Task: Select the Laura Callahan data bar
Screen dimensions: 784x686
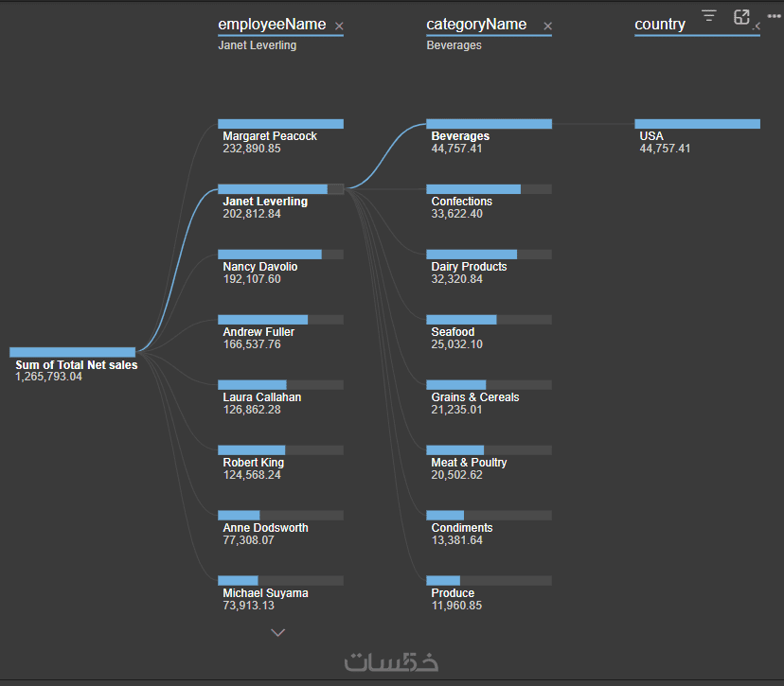Action: tap(280, 385)
